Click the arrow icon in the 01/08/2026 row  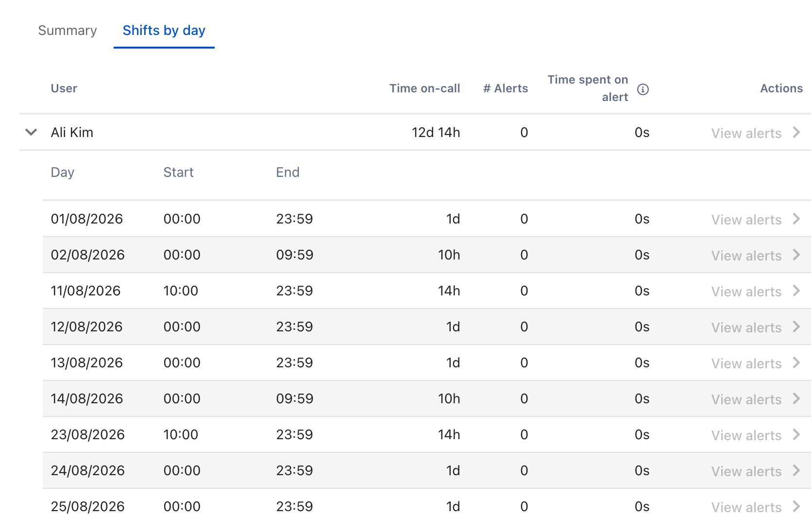(x=796, y=219)
